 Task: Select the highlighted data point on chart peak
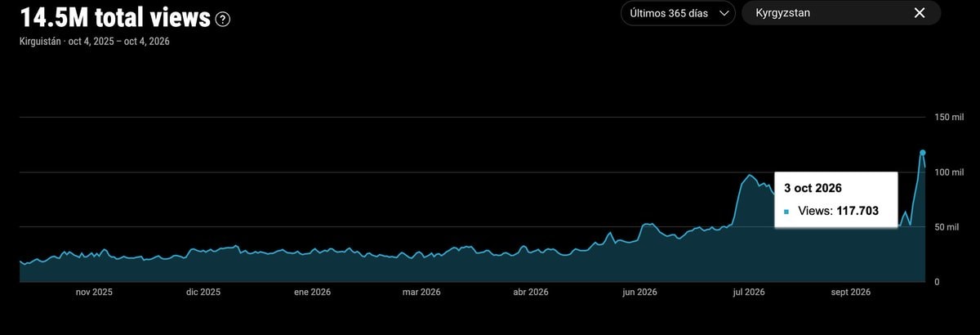[x=922, y=153]
